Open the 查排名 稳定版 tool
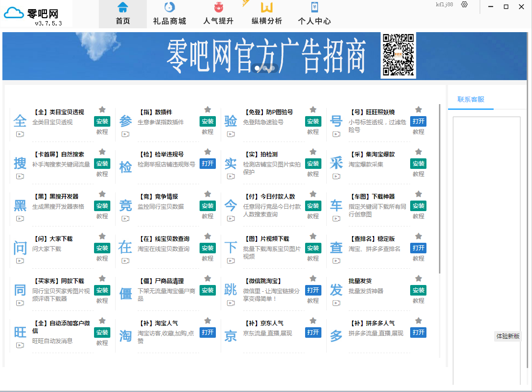Screen dimensions: 532x392 pos(418,248)
